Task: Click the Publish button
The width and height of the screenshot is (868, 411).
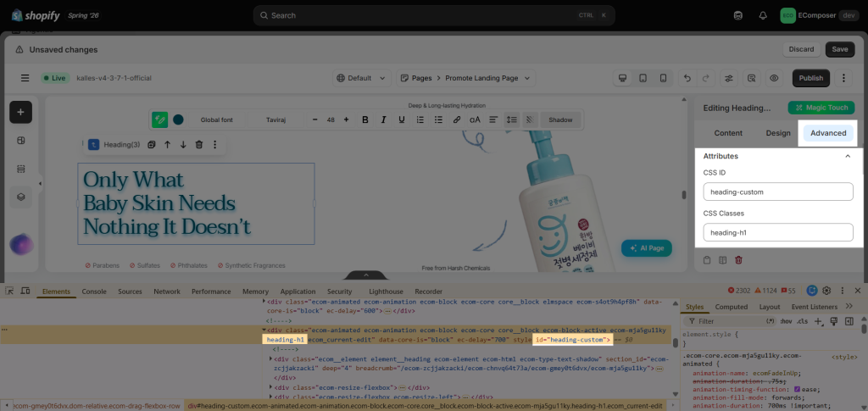Action: [x=811, y=78]
